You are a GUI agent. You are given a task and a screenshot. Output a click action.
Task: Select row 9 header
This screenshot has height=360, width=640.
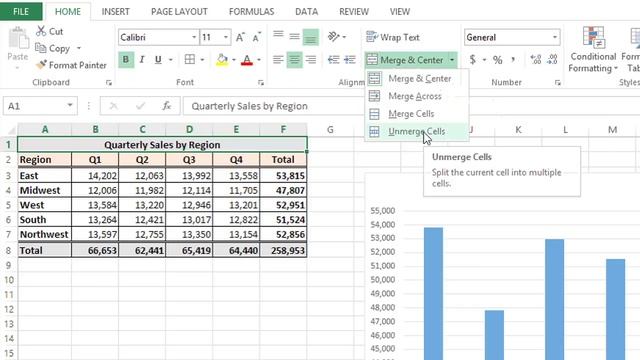[8, 265]
